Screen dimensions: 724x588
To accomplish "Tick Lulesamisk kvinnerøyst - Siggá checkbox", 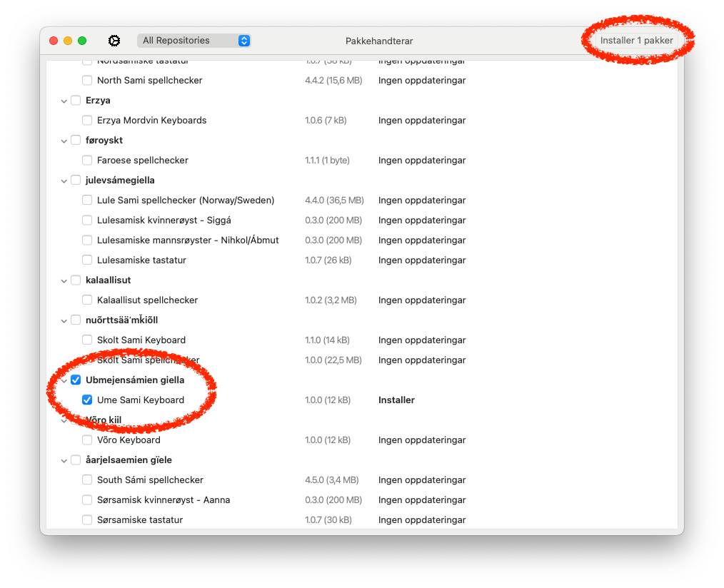I will 87,220.
